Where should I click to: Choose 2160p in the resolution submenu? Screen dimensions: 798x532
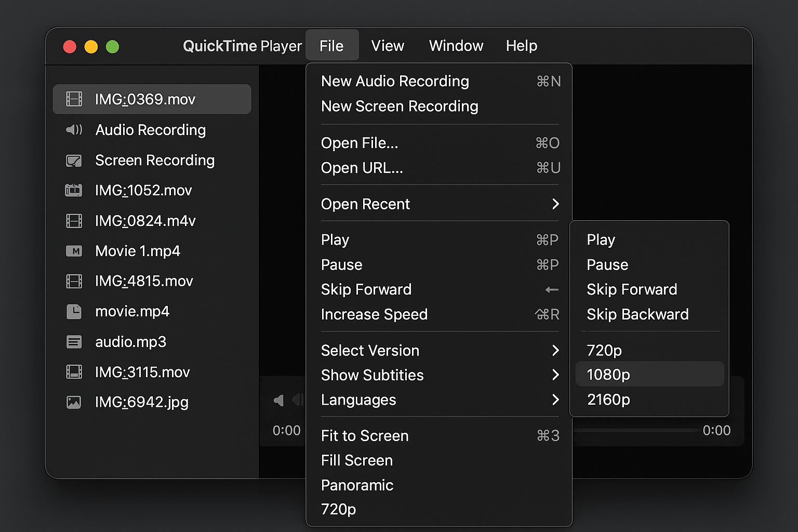click(608, 400)
